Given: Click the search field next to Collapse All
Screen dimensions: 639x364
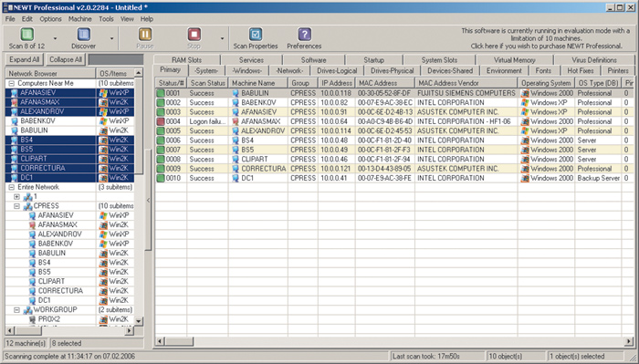Looking at the screenshot, I should [x=116, y=59].
